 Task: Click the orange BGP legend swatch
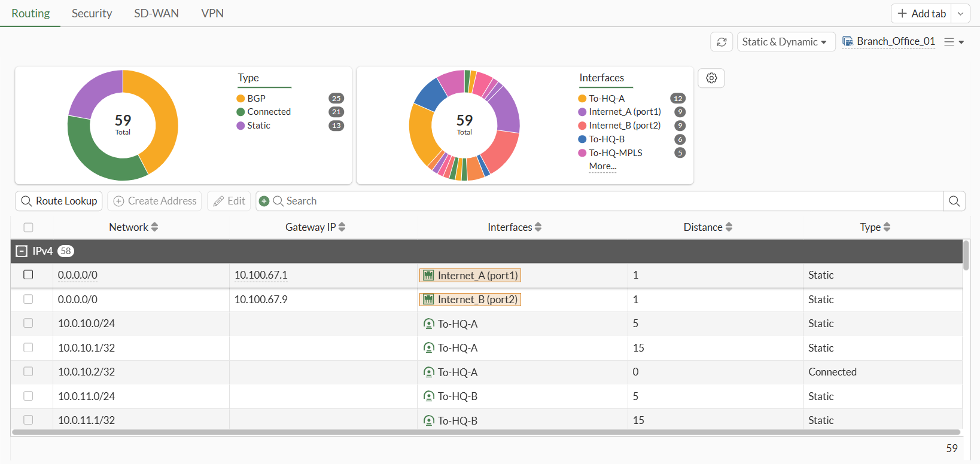(x=241, y=99)
